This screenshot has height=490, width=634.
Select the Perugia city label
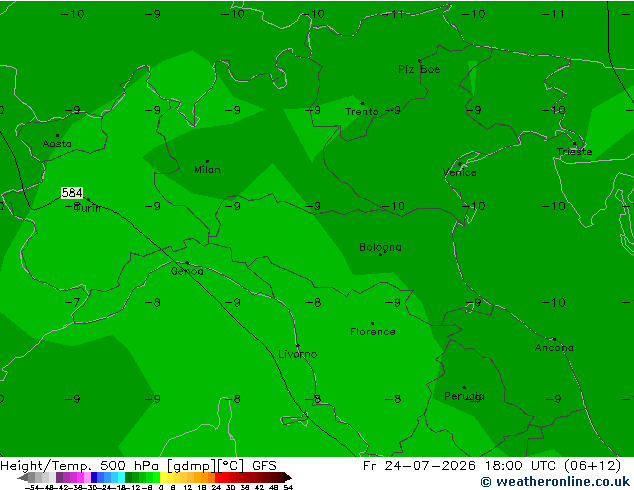(464, 396)
